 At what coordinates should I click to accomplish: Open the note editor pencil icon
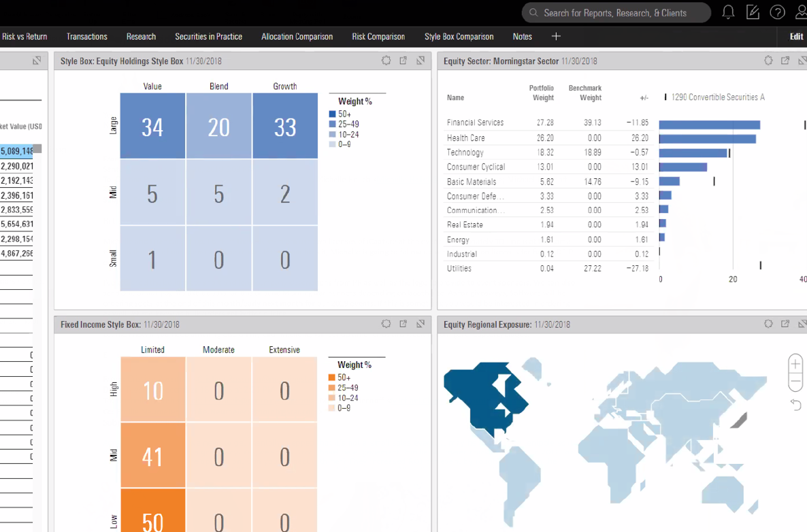(x=753, y=12)
